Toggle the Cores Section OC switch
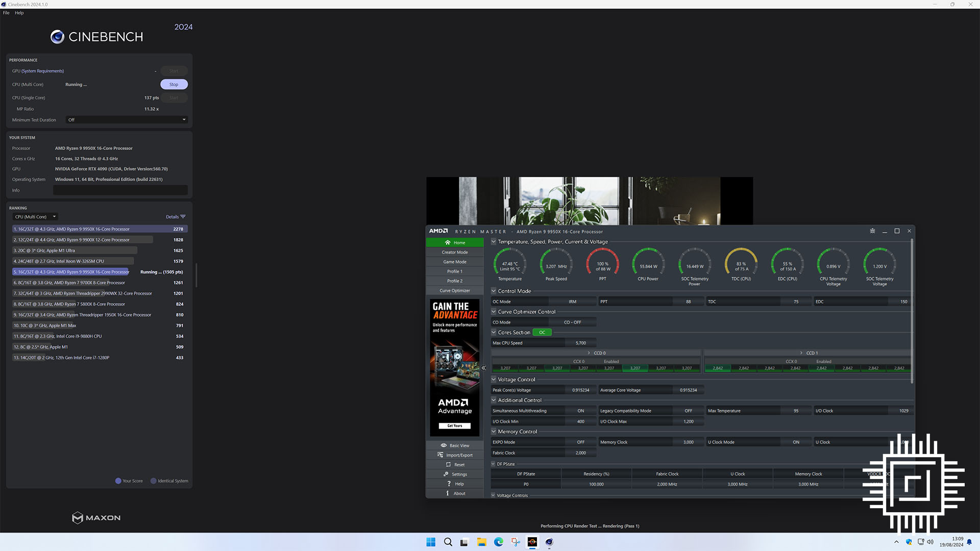Screen dimensions: 980x551 tap(542, 333)
